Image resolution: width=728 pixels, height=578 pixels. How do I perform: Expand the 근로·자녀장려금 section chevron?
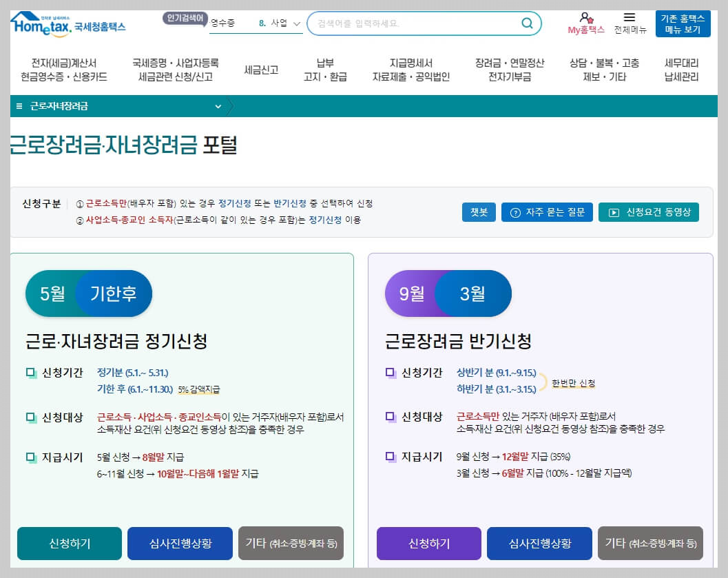click(x=218, y=107)
